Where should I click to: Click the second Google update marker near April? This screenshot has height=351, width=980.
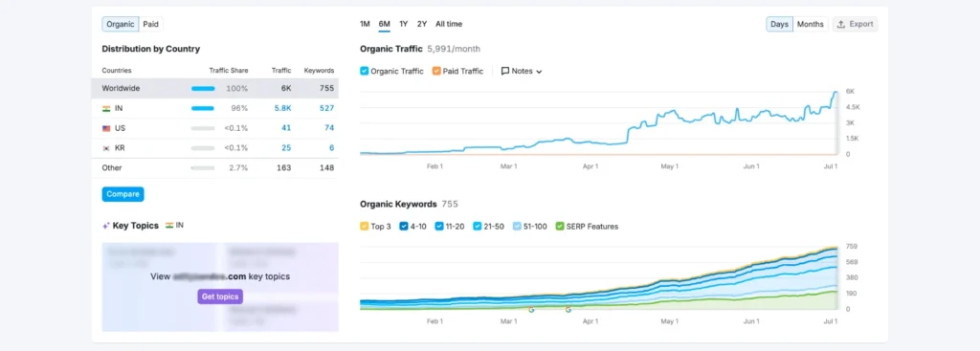click(568, 309)
